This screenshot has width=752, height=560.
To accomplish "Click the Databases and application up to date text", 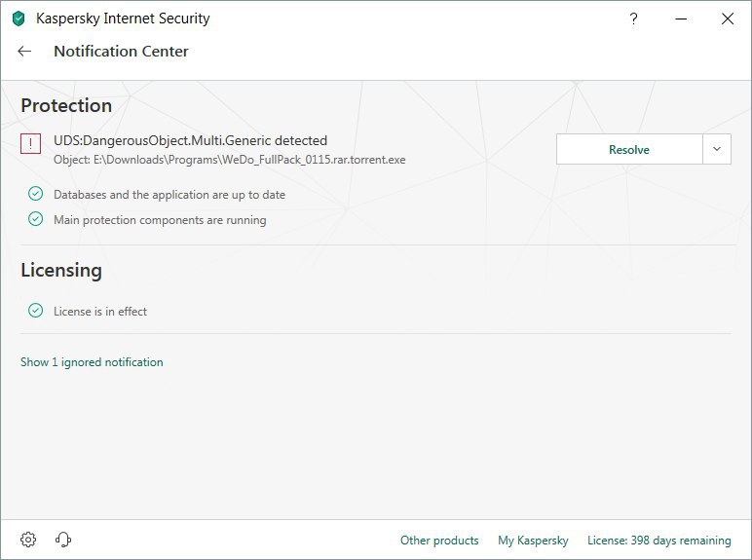I will click(169, 195).
